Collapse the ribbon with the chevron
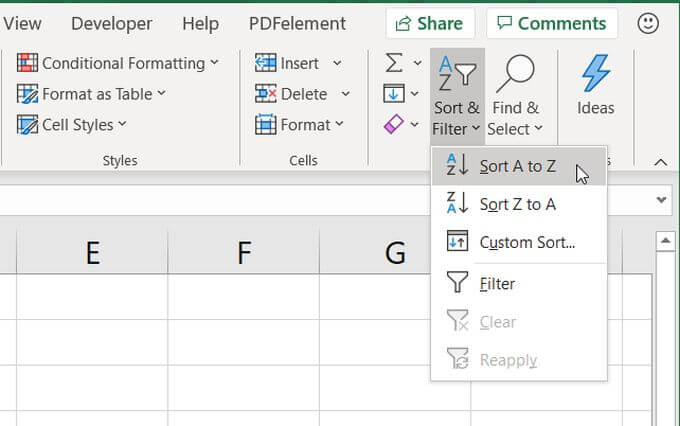 (660, 162)
